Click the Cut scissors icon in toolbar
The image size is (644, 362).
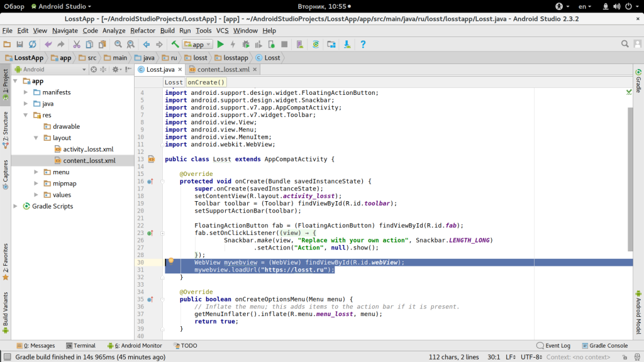click(x=77, y=45)
